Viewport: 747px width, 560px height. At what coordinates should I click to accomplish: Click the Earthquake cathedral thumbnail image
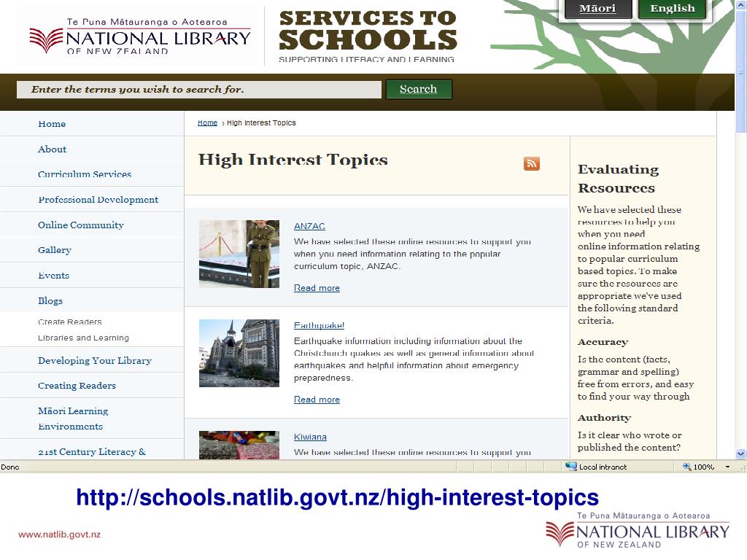(239, 353)
